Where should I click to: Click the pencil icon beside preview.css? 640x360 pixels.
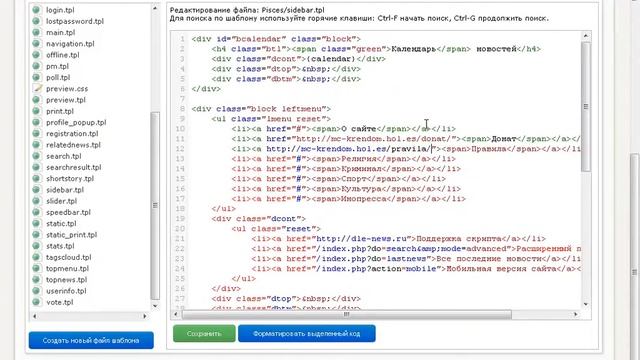click(x=37, y=88)
